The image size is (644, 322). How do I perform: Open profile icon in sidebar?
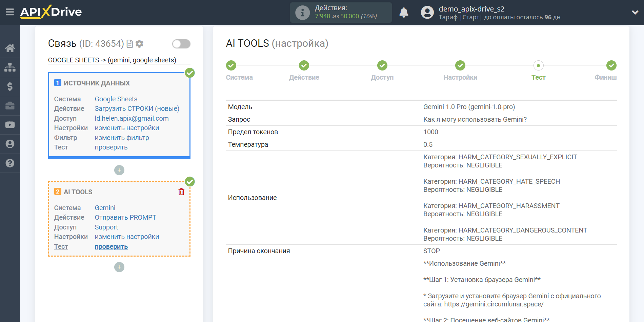pyautogui.click(x=10, y=144)
